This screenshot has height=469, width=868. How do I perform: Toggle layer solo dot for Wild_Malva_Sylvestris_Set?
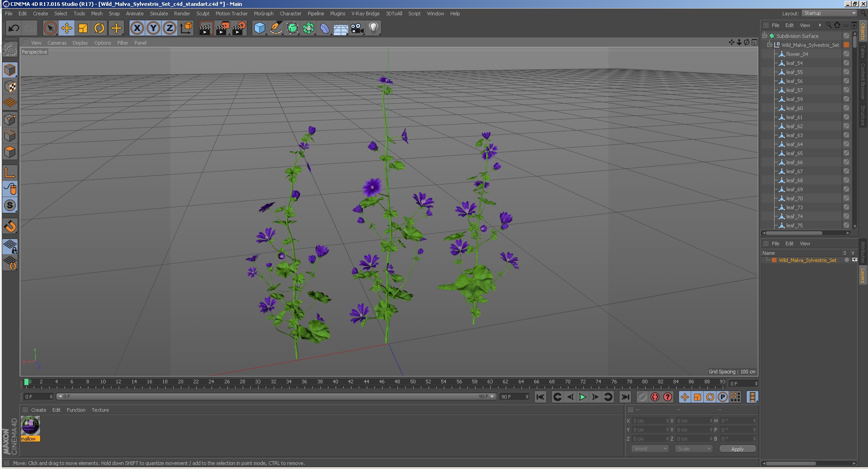(847, 260)
